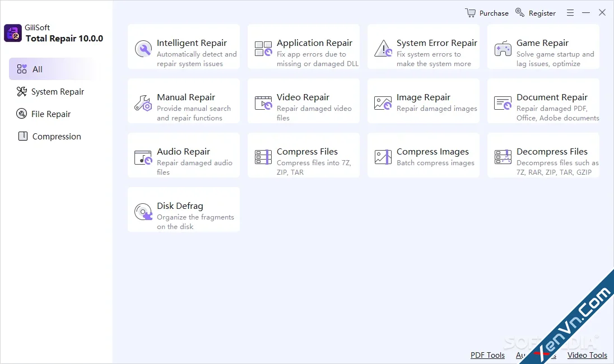
Task: Click the GiliSoft Total Repair logo icon
Action: 13,33
